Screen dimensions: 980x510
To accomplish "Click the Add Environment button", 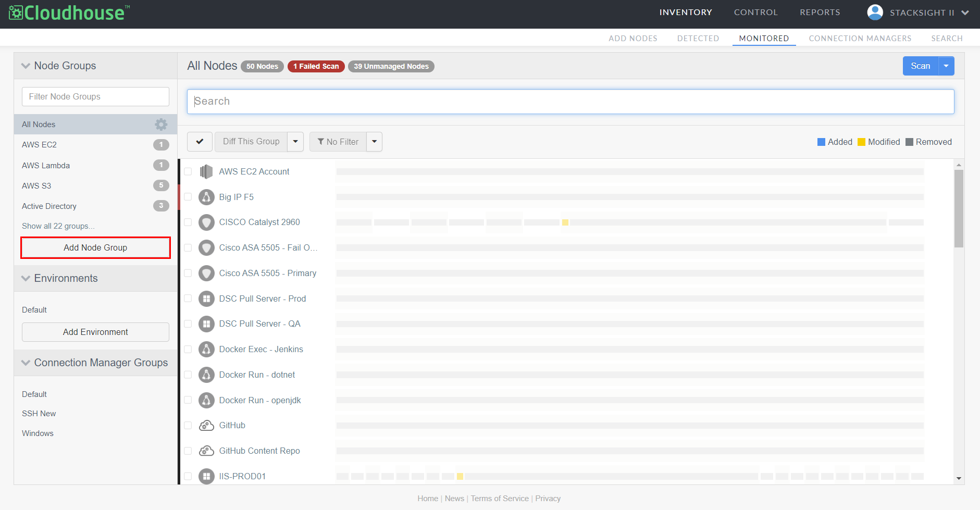I will coord(95,332).
